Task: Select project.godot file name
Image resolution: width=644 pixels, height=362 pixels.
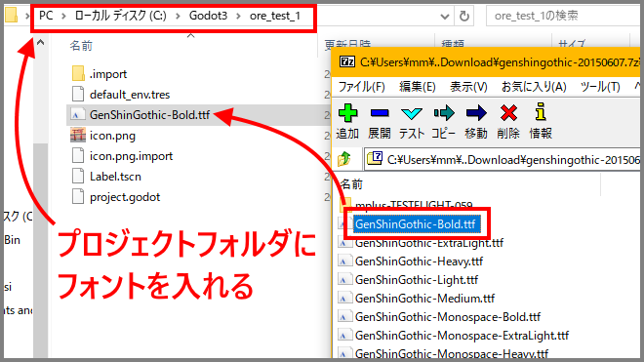Action: tap(125, 197)
